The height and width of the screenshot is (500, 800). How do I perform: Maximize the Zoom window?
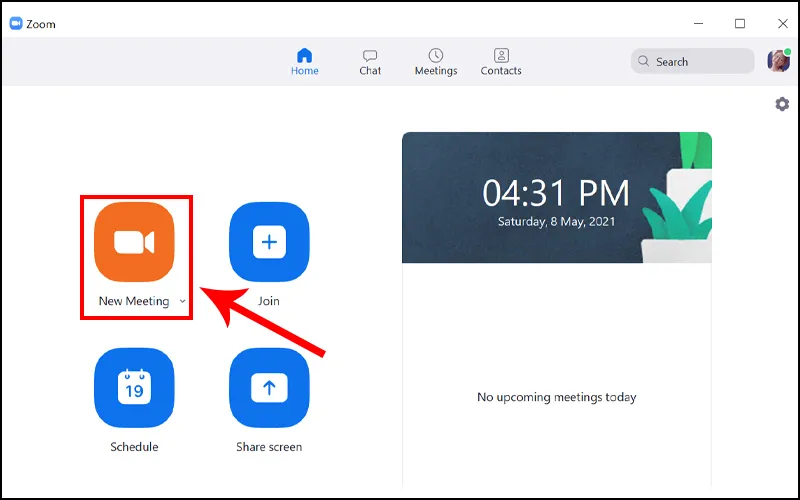pyautogui.click(x=740, y=23)
